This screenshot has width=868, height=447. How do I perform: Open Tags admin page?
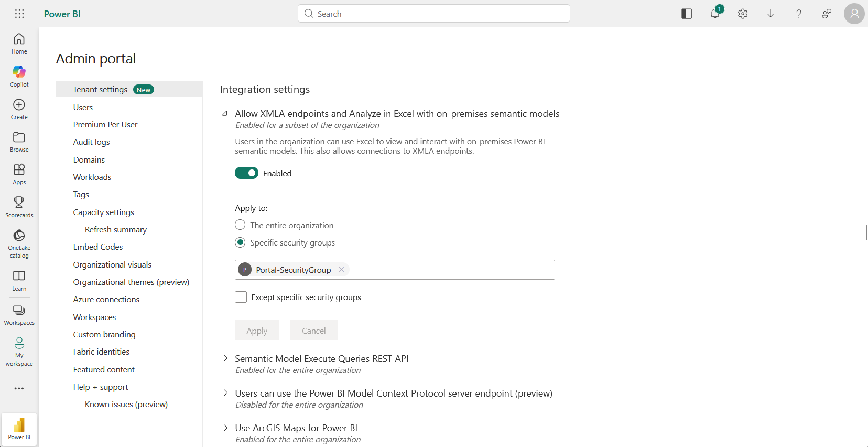[81, 195]
